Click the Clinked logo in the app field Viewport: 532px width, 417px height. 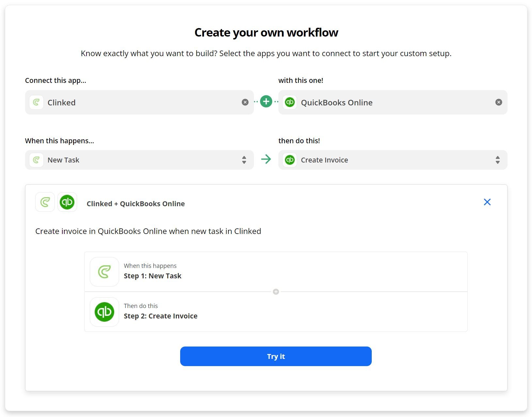tap(36, 102)
